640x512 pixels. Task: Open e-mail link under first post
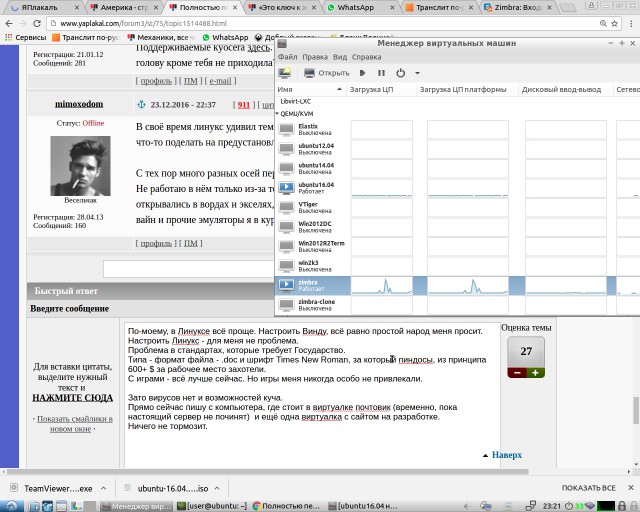pyautogui.click(x=220, y=81)
